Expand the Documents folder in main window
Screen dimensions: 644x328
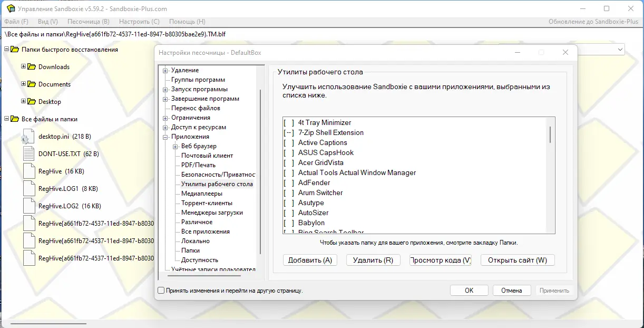[x=23, y=84]
